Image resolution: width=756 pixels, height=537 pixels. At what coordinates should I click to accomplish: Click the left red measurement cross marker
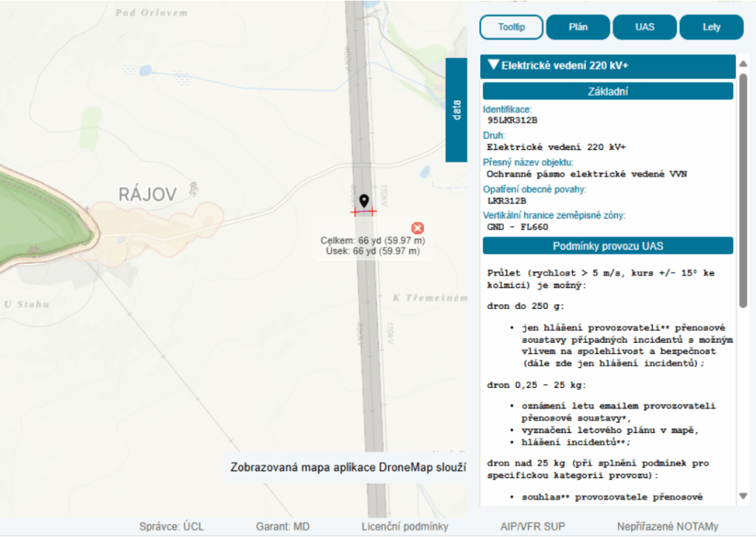coord(355,211)
